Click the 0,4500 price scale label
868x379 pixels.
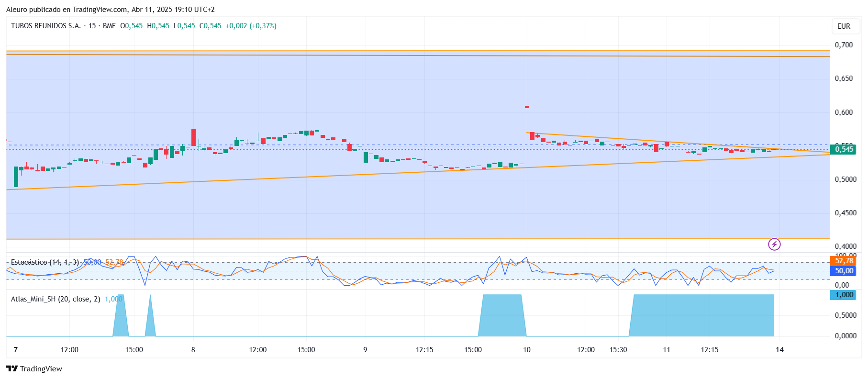846,213
